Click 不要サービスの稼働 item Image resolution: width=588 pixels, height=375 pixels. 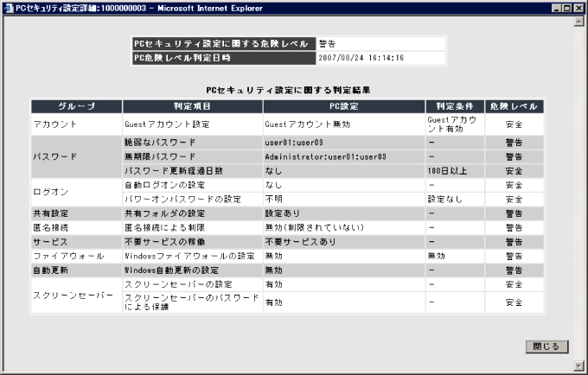165,242
